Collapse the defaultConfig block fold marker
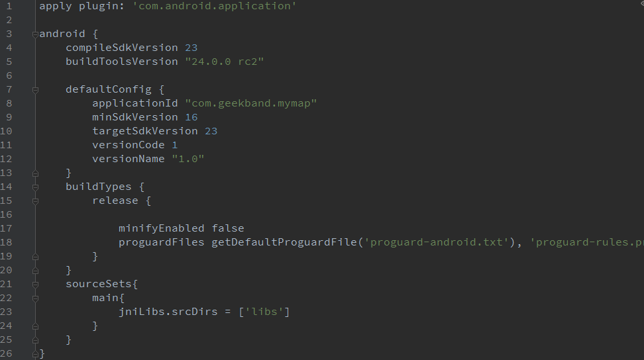Image resolution: width=644 pixels, height=360 pixels. tap(35, 90)
